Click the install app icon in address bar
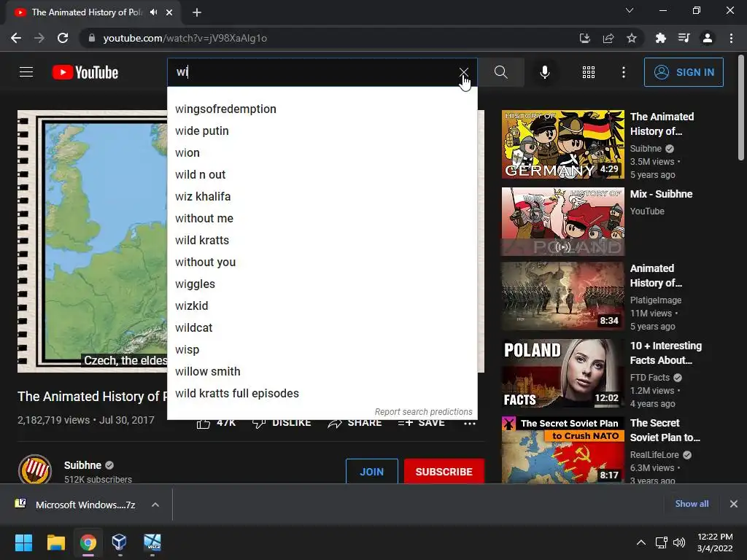The width and height of the screenshot is (747, 560). coord(584,38)
